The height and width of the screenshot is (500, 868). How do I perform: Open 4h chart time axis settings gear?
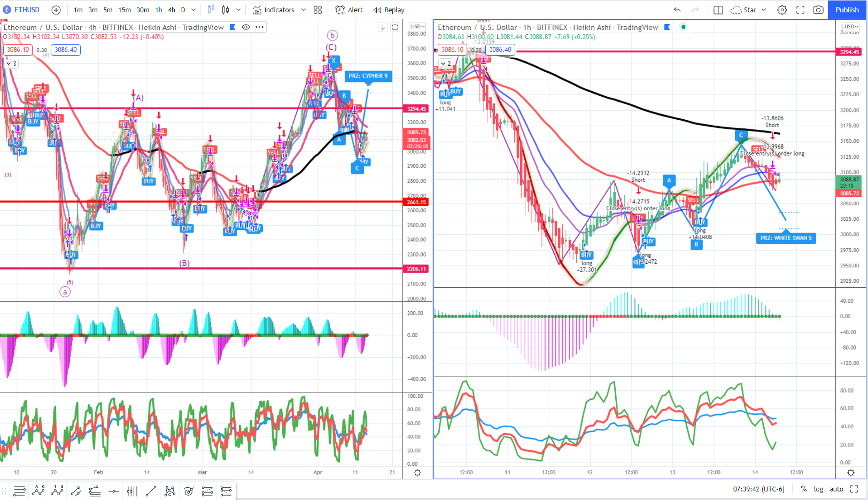point(417,473)
